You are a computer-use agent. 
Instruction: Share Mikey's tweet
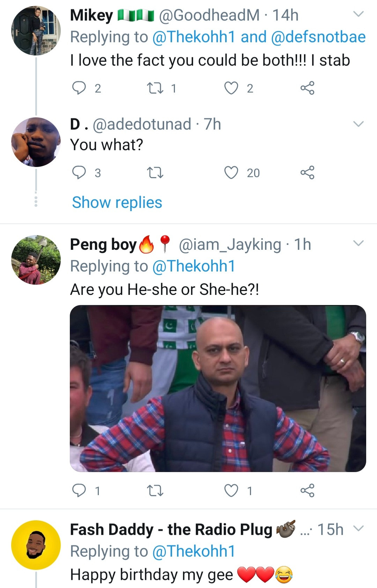coord(307,88)
